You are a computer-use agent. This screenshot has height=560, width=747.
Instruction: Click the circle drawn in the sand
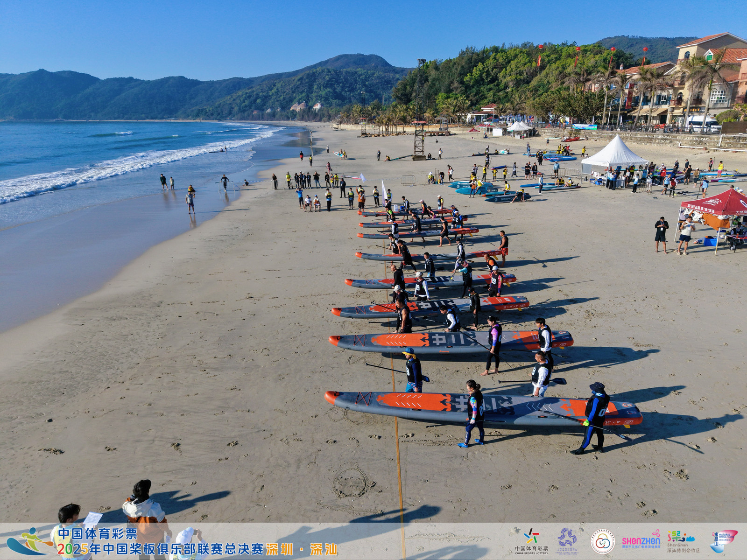(x=349, y=483)
